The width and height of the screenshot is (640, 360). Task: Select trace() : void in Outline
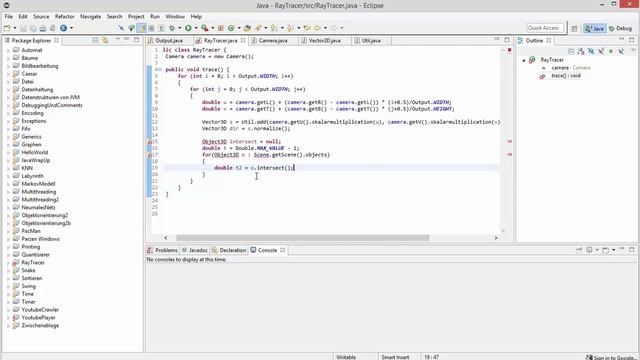[x=565, y=76]
